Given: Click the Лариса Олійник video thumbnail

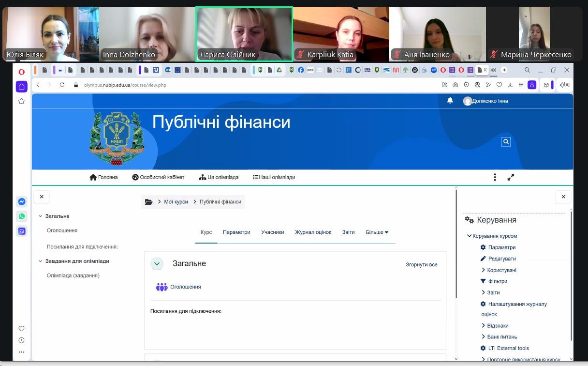Looking at the screenshot, I should pyautogui.click(x=244, y=34).
